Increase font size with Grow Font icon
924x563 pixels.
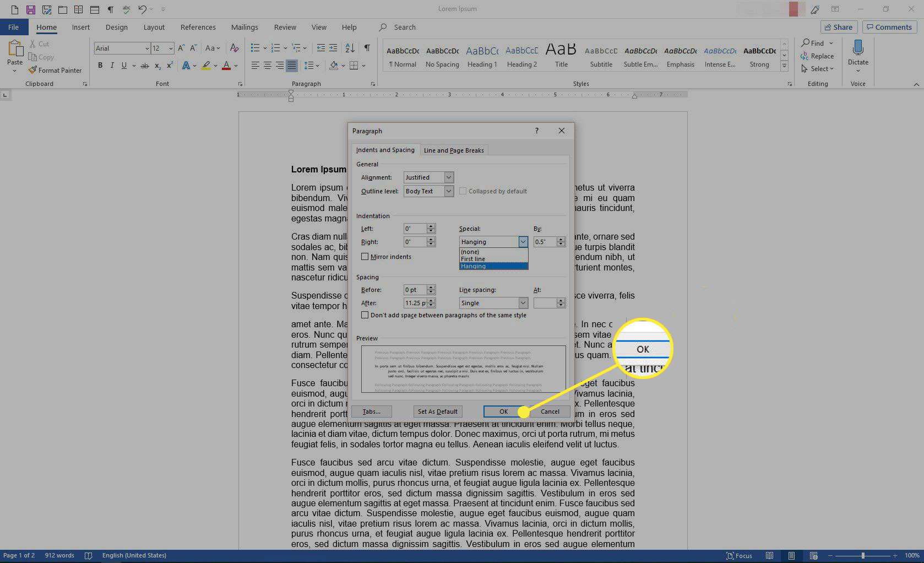point(181,48)
